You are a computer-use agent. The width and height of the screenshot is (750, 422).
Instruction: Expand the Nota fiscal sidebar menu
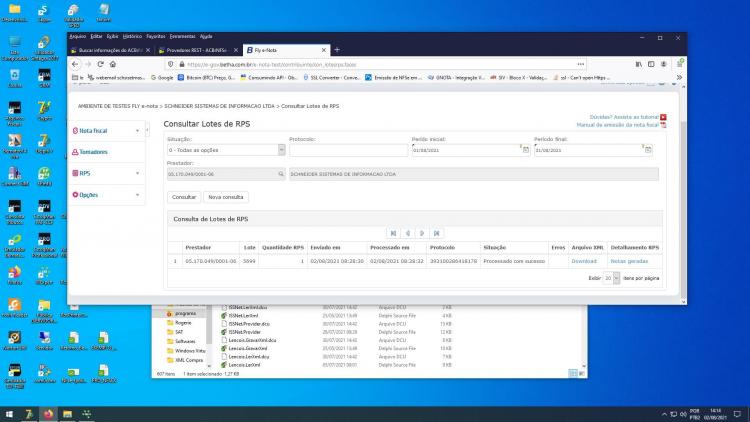[106, 131]
